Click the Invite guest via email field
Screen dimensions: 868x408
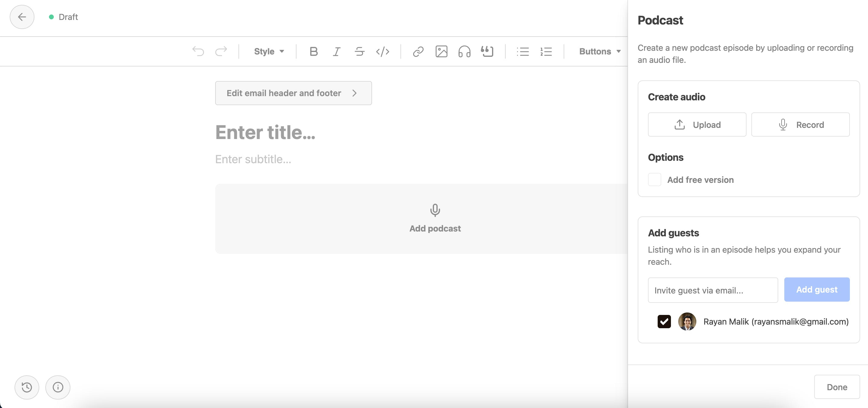pos(713,290)
